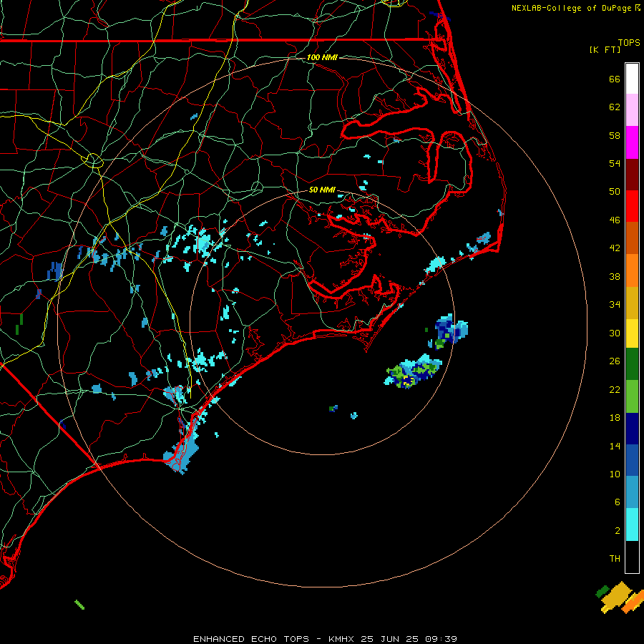644x644 pixels.
Task: Select the black TH threshold swatch
Action: [x=632, y=557]
